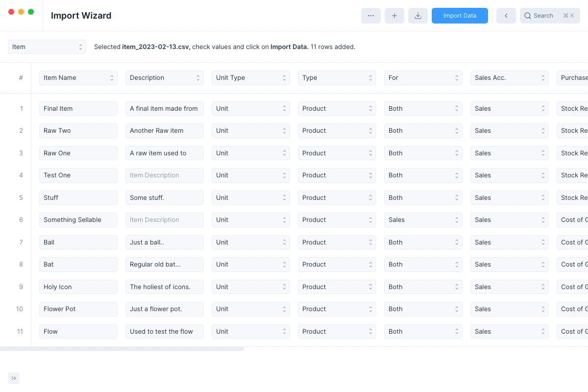The height and width of the screenshot is (392, 588).
Task: Click the search magnifier icon
Action: [x=528, y=16]
